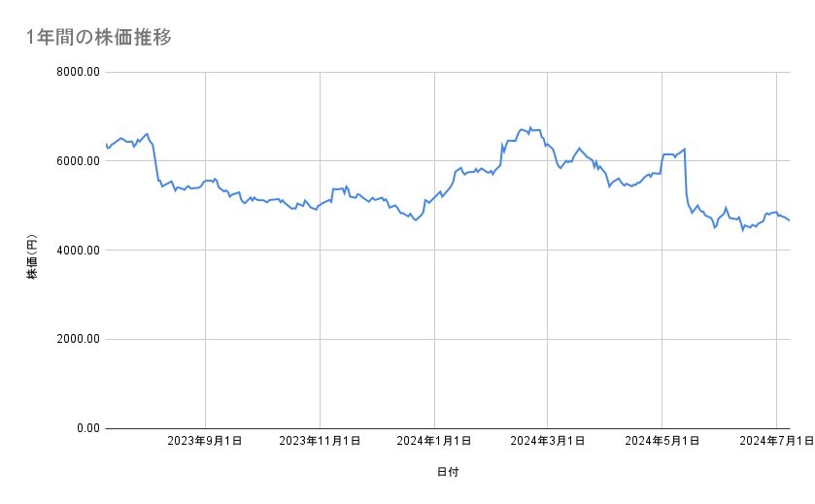Click the 2024年1月1日 date label

click(x=434, y=442)
